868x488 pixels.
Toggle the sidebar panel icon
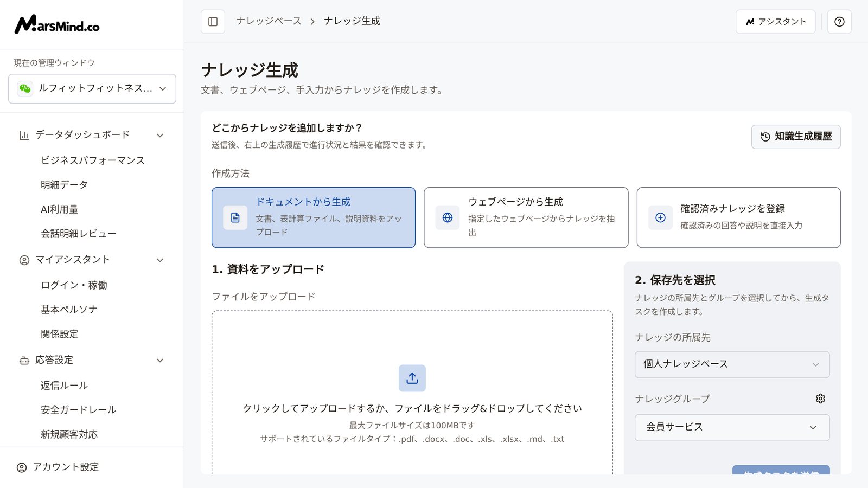click(x=213, y=22)
